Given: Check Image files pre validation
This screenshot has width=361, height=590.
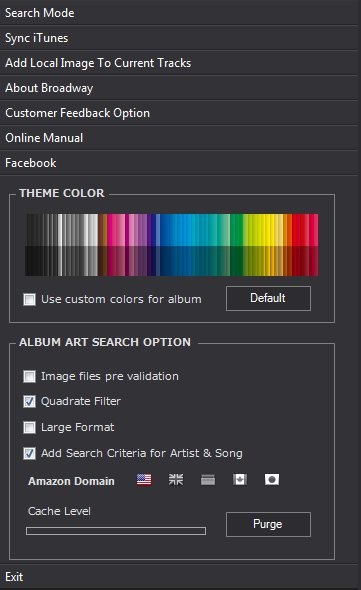Looking at the screenshot, I should (29, 376).
